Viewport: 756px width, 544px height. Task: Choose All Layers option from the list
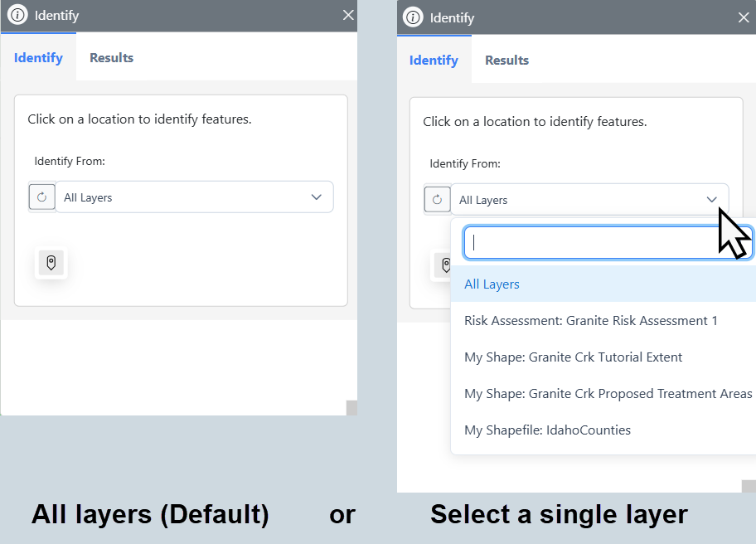pos(603,284)
